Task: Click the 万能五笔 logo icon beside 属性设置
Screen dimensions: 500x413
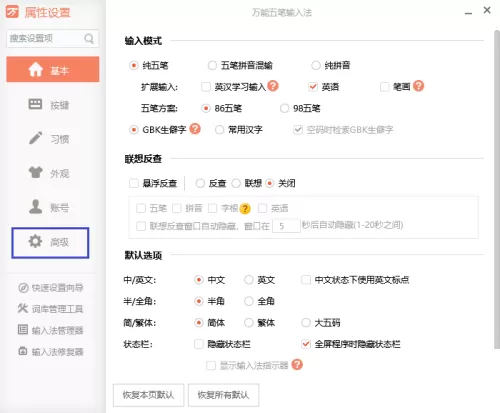Action: [12, 12]
